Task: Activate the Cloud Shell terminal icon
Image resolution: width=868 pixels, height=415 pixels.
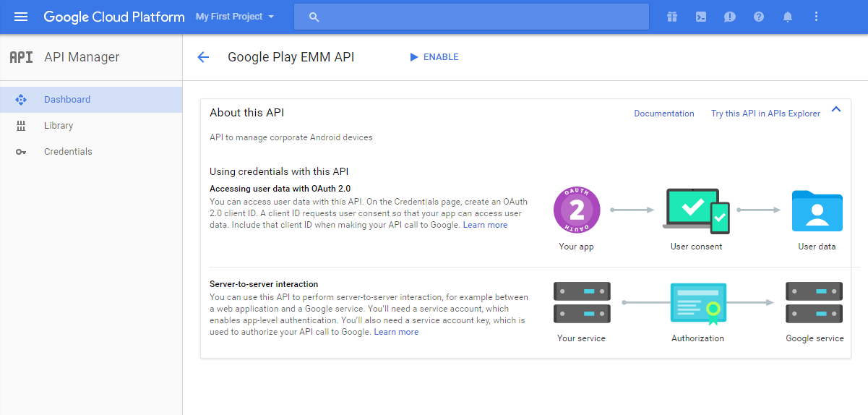Action: pos(701,17)
